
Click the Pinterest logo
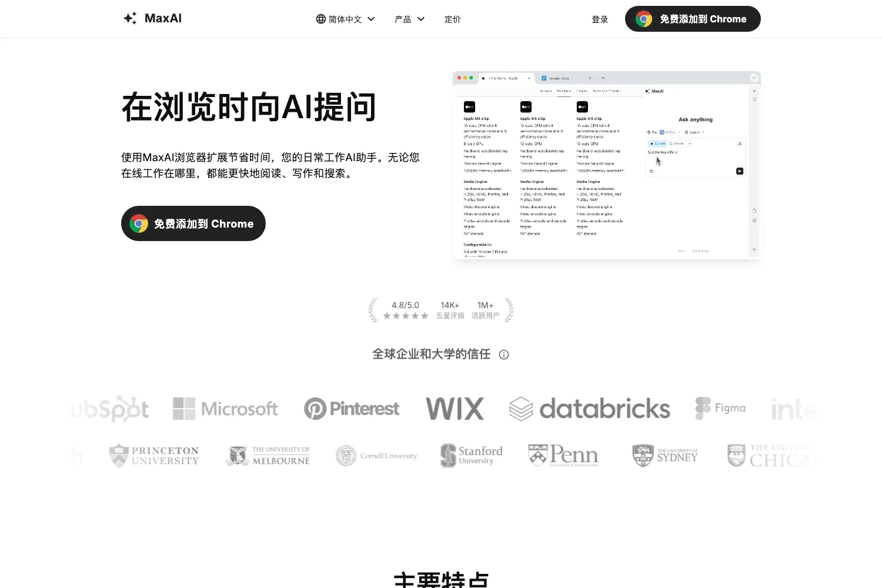(352, 409)
